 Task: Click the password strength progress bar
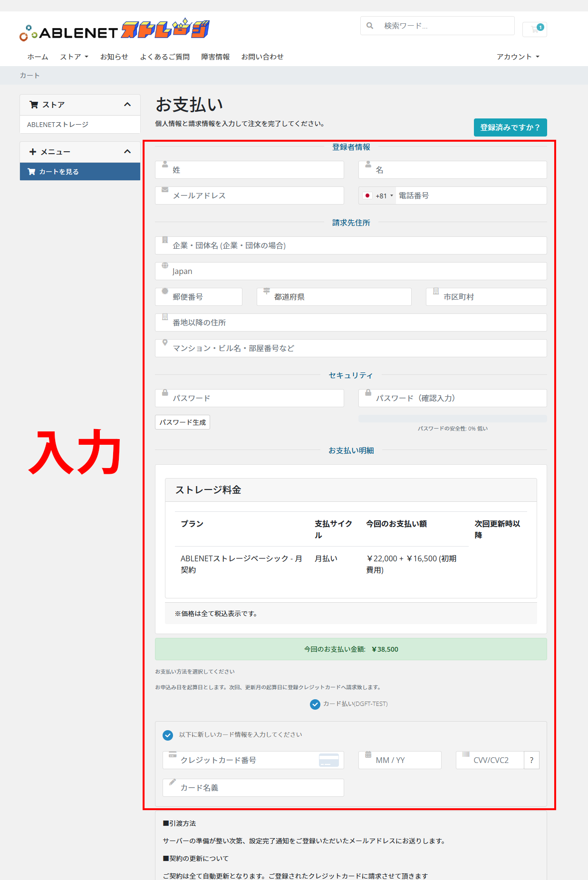(x=453, y=419)
